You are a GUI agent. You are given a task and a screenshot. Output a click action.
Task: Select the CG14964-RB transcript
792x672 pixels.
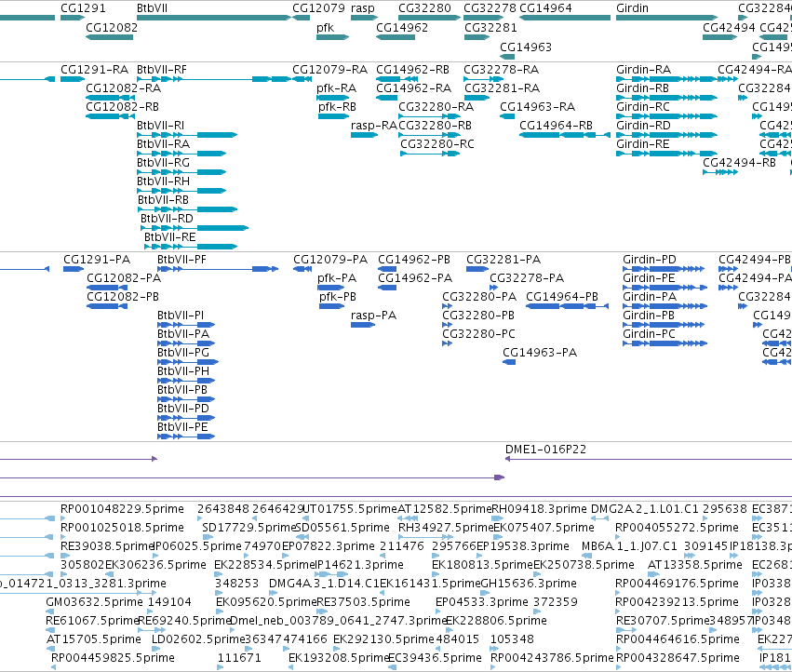click(x=565, y=135)
